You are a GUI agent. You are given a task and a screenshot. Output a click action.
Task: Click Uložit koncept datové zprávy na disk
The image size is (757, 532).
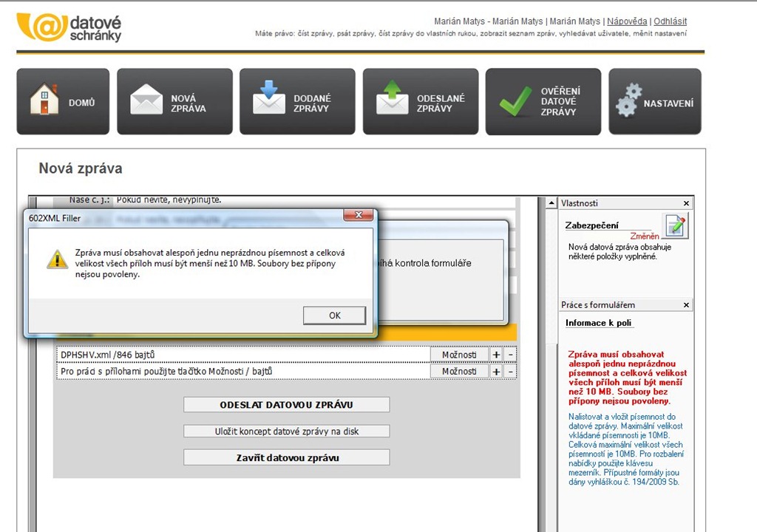[286, 431]
